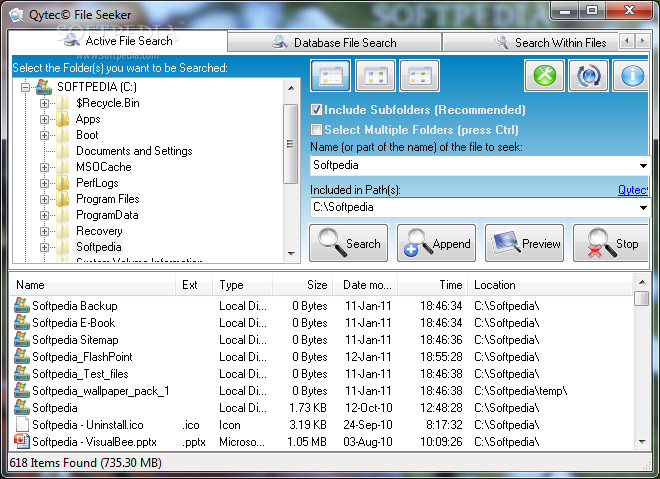Click the Append button
660x479 pixels.
436,243
